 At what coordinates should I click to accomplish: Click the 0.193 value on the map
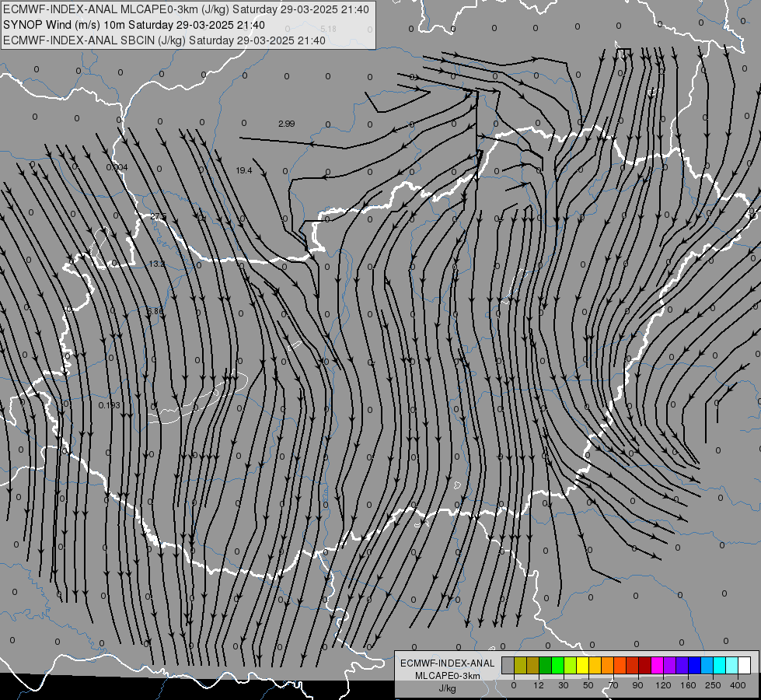(x=109, y=405)
